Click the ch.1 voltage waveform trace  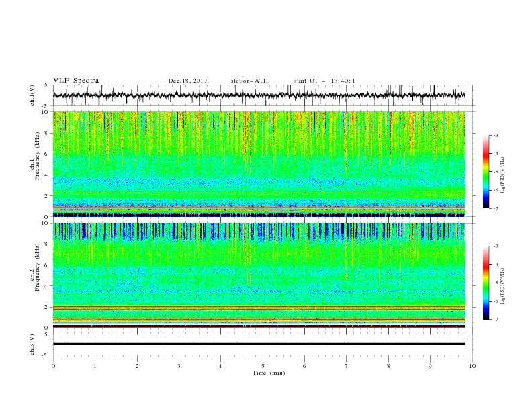point(259,95)
